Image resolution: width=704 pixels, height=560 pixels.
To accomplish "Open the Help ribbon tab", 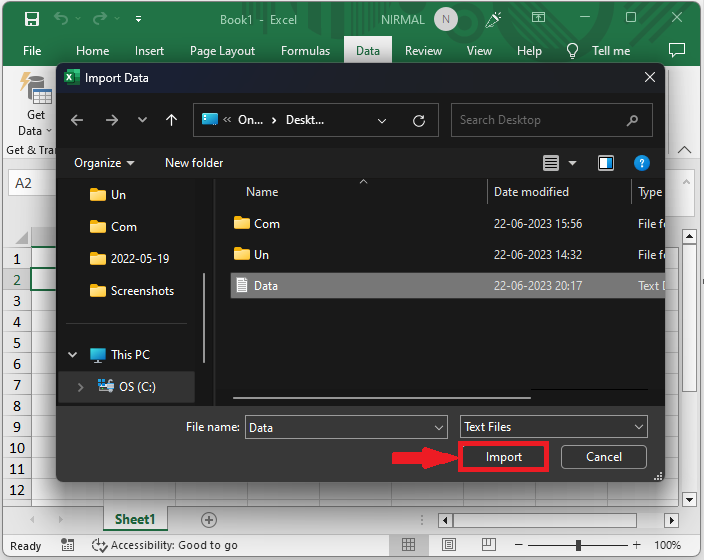I will (x=529, y=51).
